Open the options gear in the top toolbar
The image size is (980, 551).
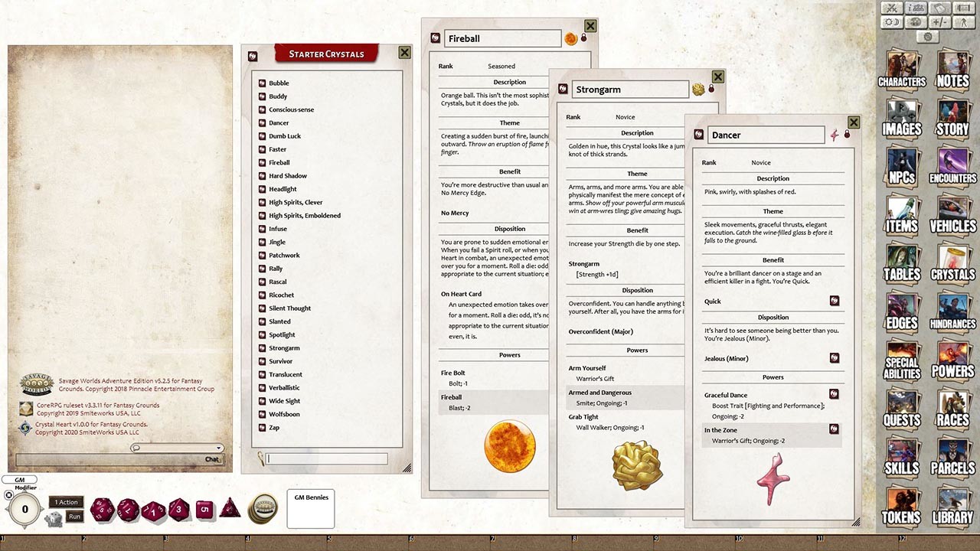(927, 36)
